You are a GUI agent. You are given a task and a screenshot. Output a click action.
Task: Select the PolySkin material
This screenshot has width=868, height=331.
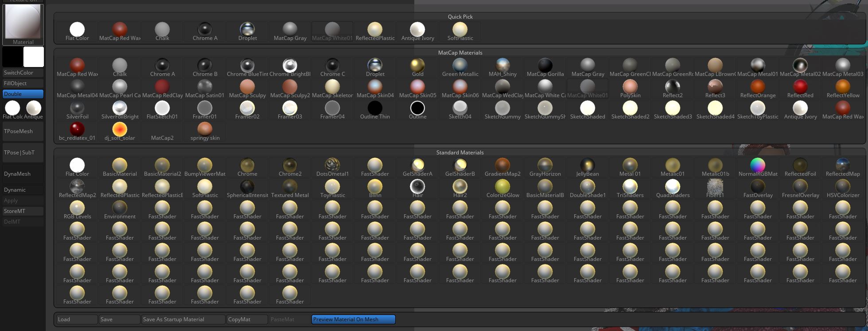point(630,89)
